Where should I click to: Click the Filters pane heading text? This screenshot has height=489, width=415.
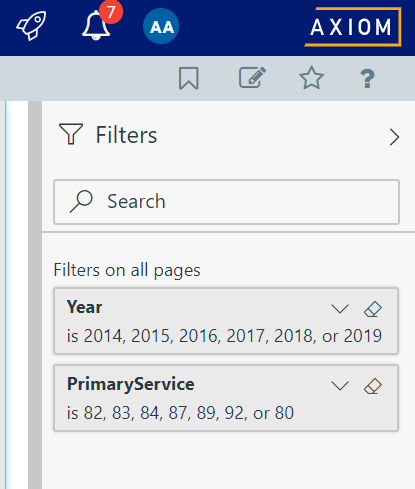pyautogui.click(x=126, y=135)
